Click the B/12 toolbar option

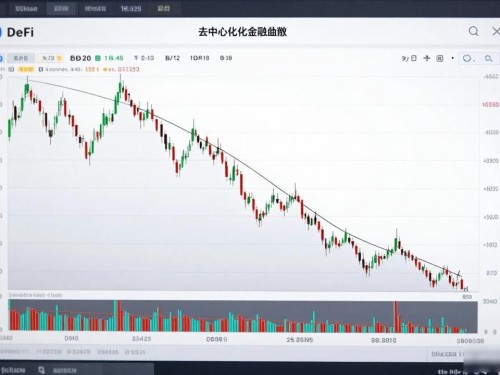click(x=172, y=58)
